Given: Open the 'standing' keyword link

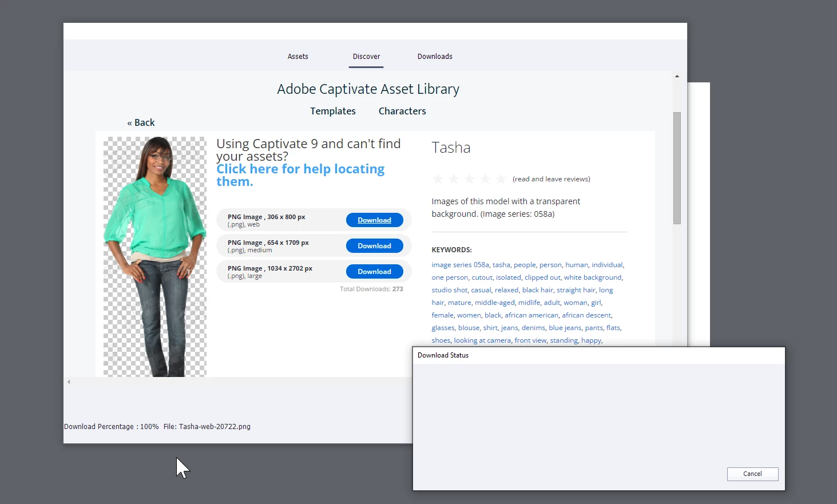Looking at the screenshot, I should point(564,340).
